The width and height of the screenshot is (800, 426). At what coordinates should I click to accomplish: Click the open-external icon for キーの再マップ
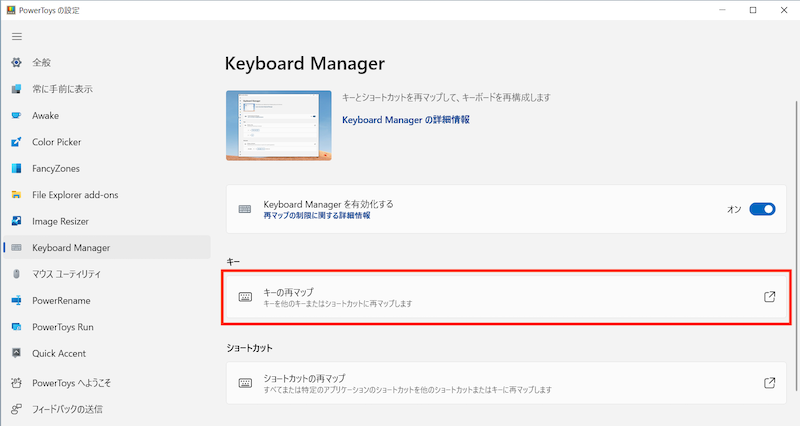tap(769, 297)
